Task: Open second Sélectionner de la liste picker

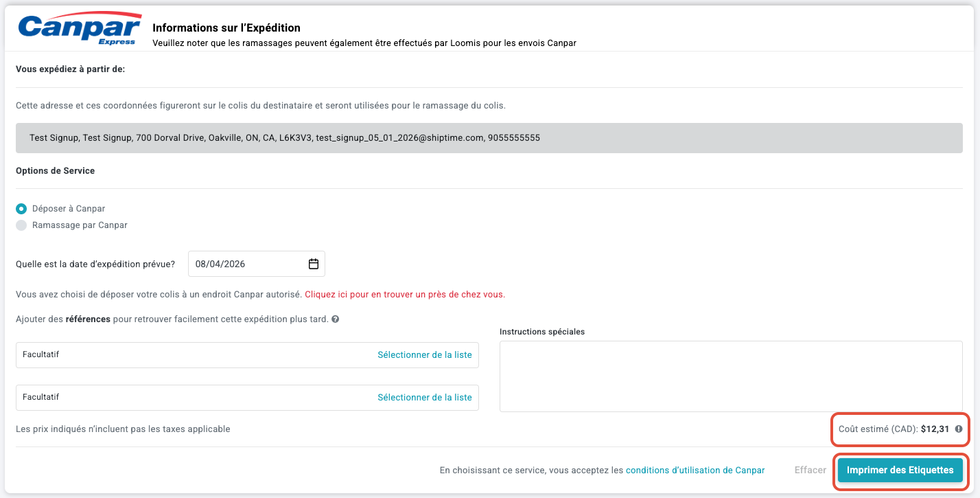Action: 425,397
